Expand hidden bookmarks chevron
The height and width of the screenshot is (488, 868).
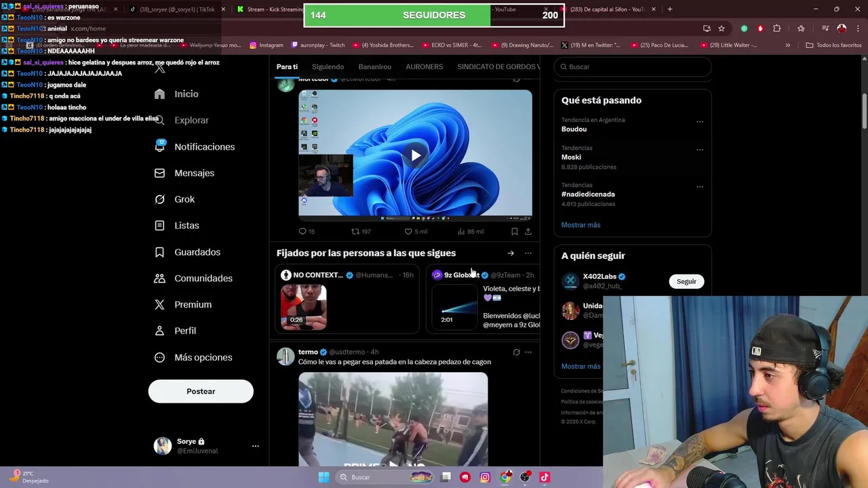787,45
